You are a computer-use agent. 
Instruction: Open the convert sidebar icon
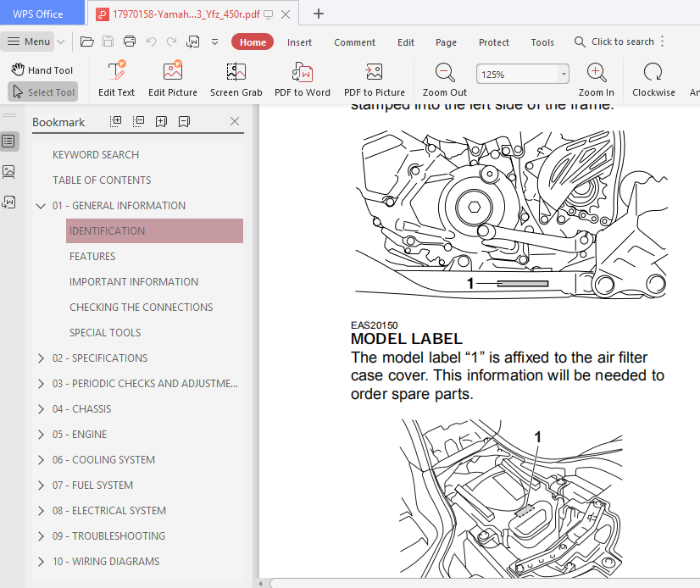pyautogui.click(x=8, y=202)
